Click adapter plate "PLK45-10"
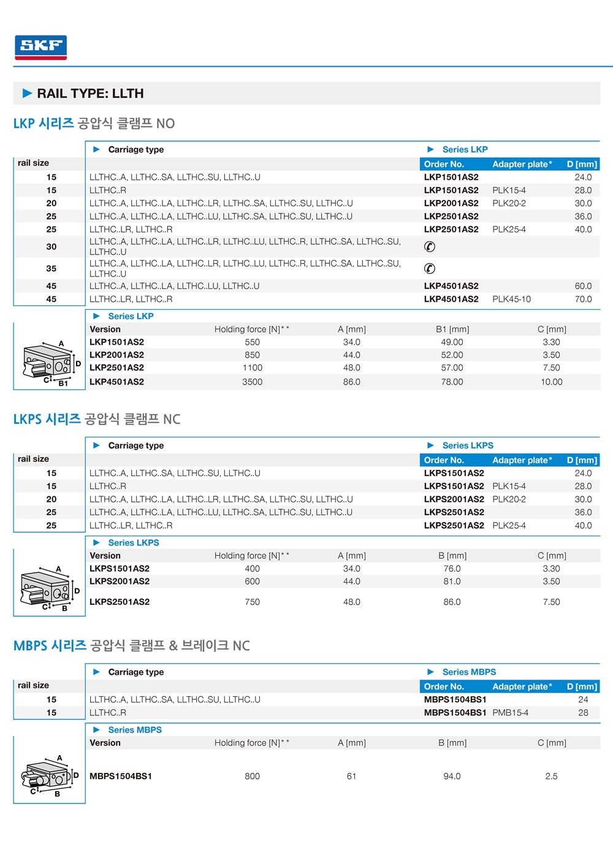Screen dimensions: 613x868 click(511, 299)
